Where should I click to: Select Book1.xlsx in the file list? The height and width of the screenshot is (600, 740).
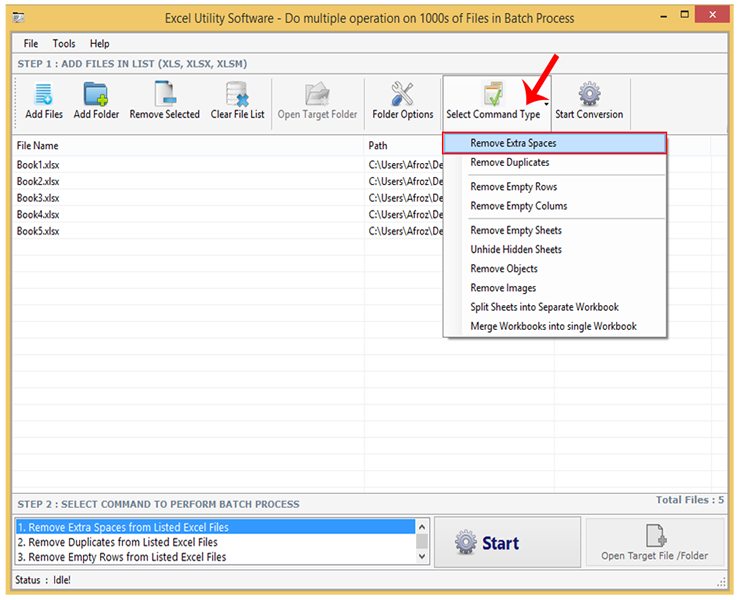(38, 165)
